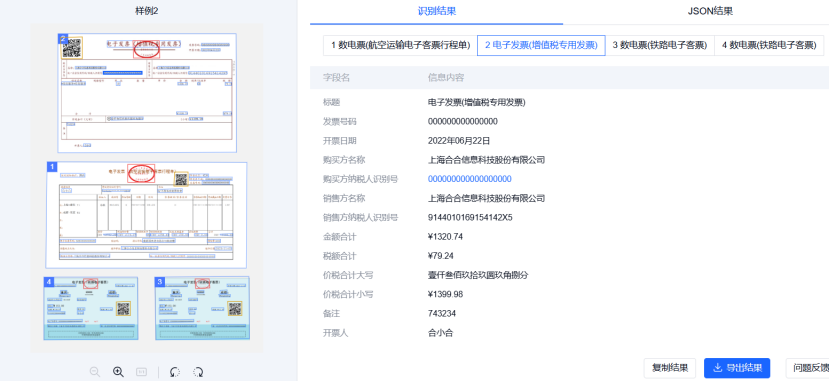Click the 问题反馈 button
The image size is (830, 382).
808,368
